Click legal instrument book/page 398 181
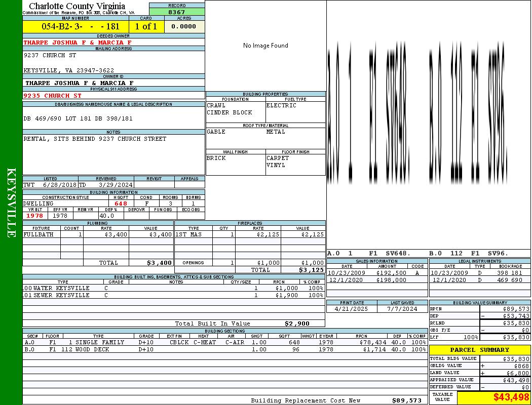The width and height of the screenshot is (532, 405). (x=510, y=273)
